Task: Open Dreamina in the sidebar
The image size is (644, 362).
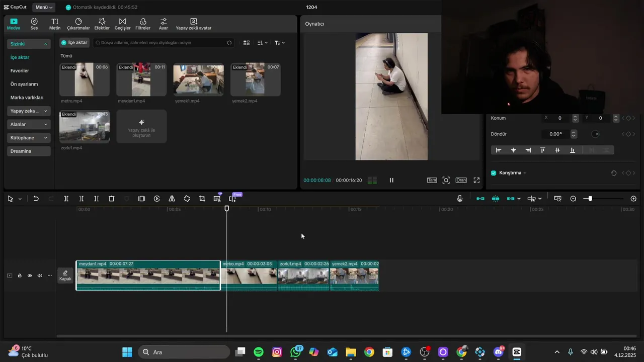Action: pos(29,151)
